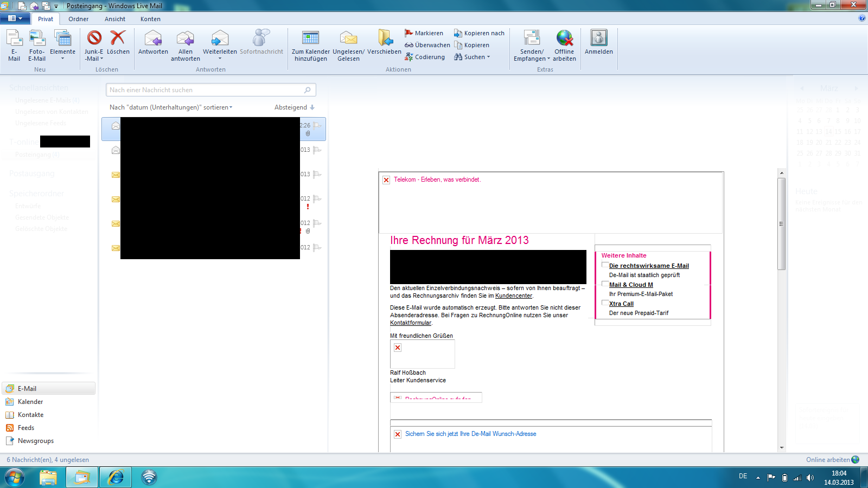Sign in with the Anmelden button

click(x=599, y=42)
